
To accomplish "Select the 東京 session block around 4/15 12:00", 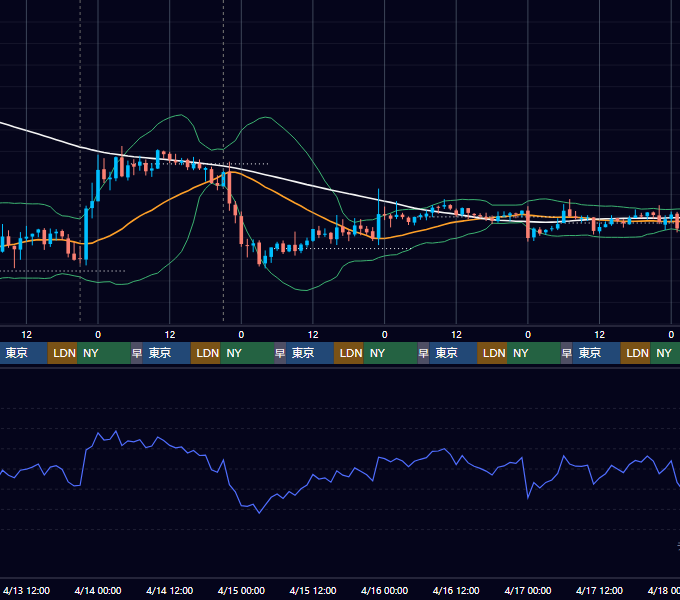I will (x=310, y=353).
